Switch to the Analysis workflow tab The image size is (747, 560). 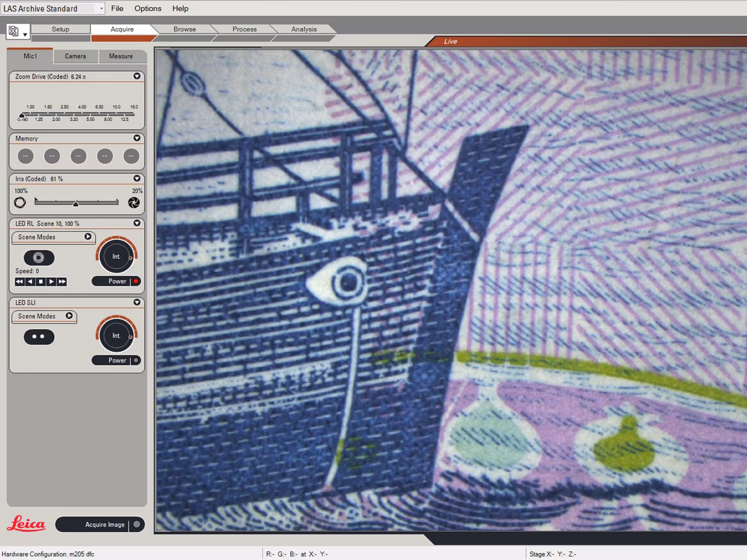pos(304,29)
